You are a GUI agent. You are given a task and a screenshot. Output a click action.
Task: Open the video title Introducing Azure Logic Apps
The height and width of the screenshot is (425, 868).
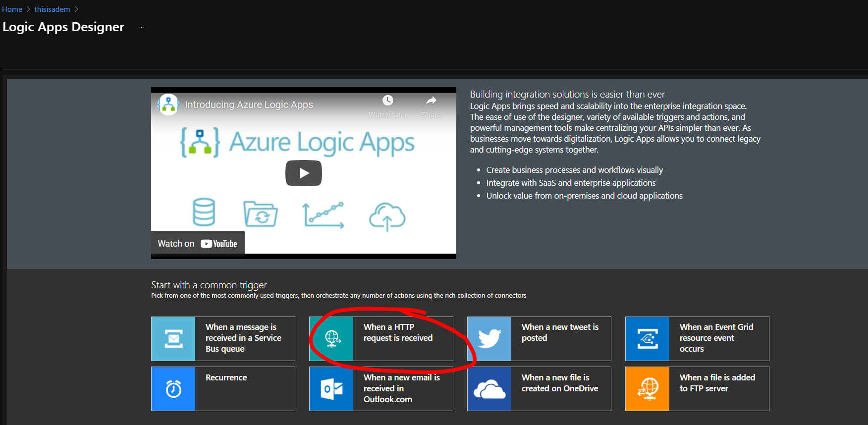249,105
